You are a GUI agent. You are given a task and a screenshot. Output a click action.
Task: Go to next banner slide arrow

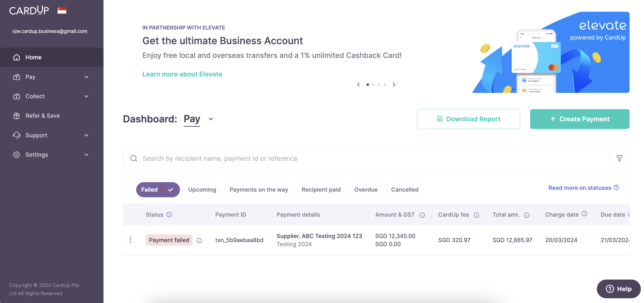(394, 85)
